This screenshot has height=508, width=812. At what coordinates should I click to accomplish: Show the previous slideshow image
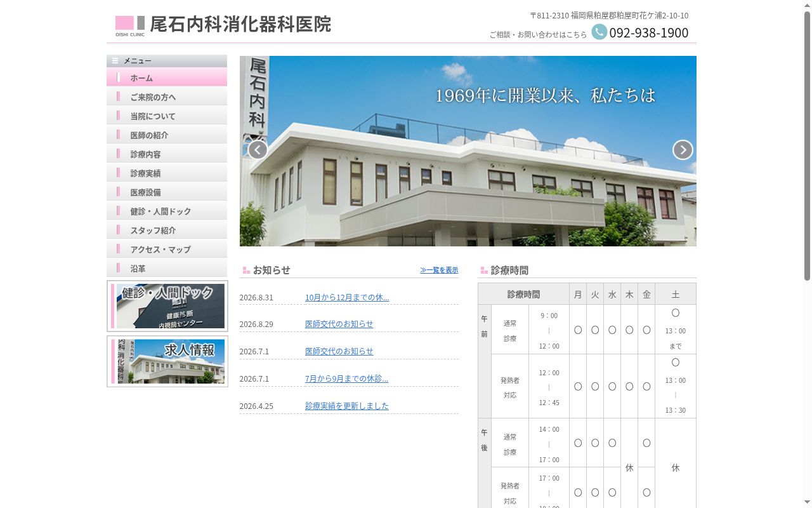click(x=257, y=150)
